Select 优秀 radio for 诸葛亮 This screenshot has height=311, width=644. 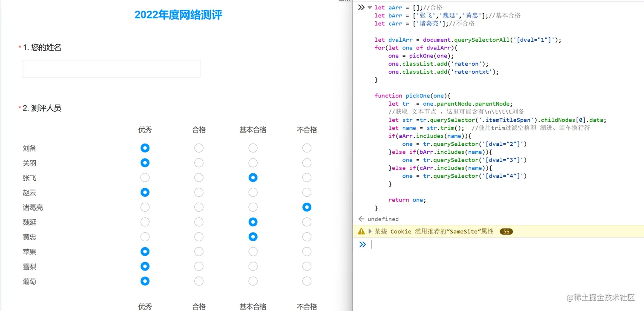[145, 207]
